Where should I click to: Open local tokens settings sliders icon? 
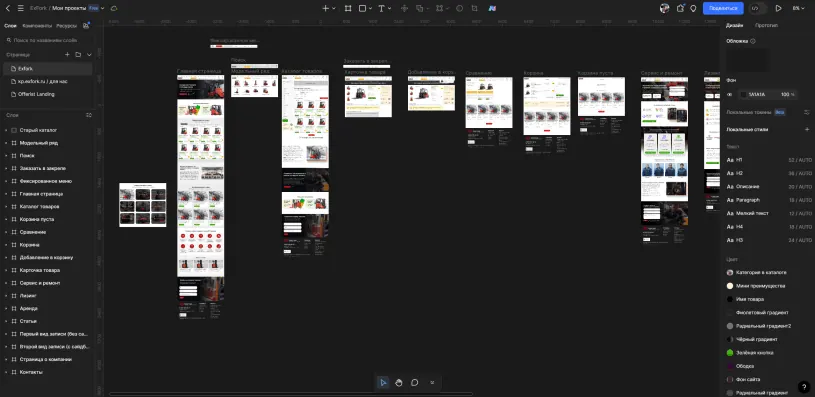click(x=807, y=112)
